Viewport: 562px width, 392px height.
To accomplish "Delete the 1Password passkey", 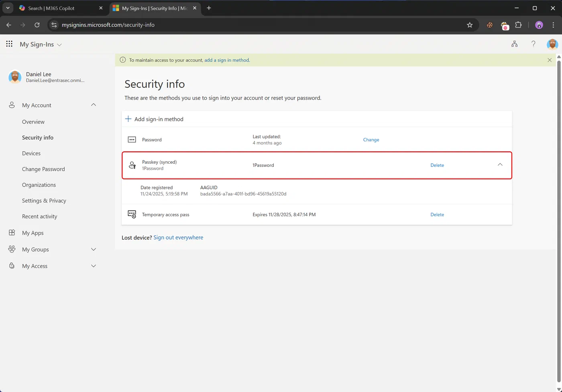I will tap(437, 165).
